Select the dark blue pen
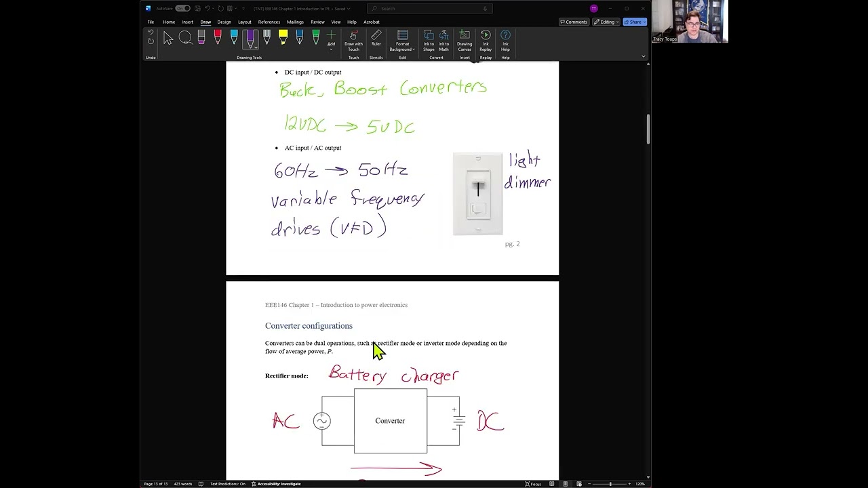This screenshot has width=868, height=488. pyautogui.click(x=299, y=39)
